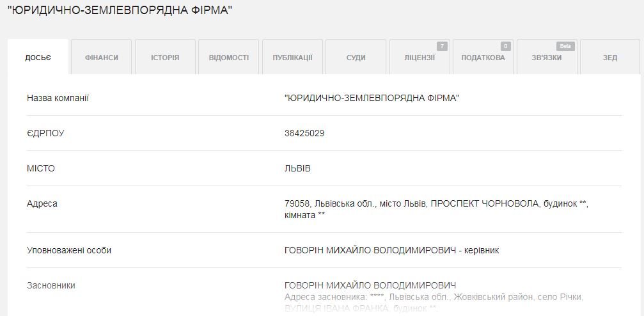Click city value ЛЬВІВ
644x316 pixels.
[297, 168]
